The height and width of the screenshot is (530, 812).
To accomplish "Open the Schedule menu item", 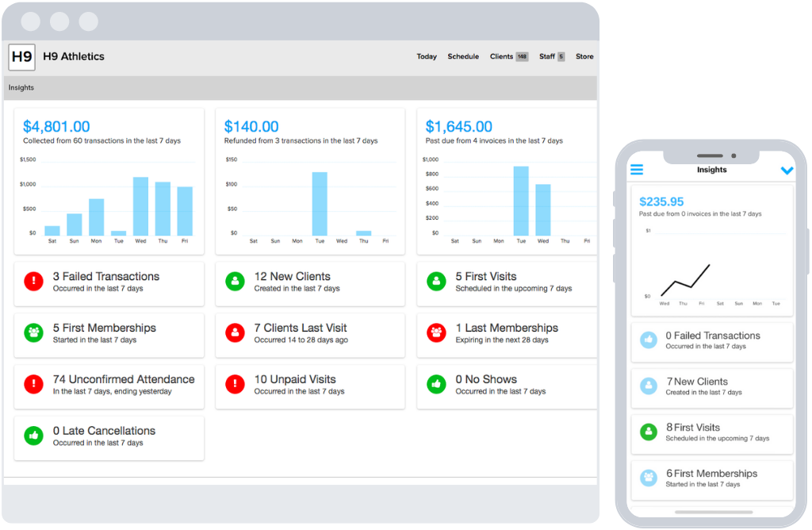I will point(463,56).
